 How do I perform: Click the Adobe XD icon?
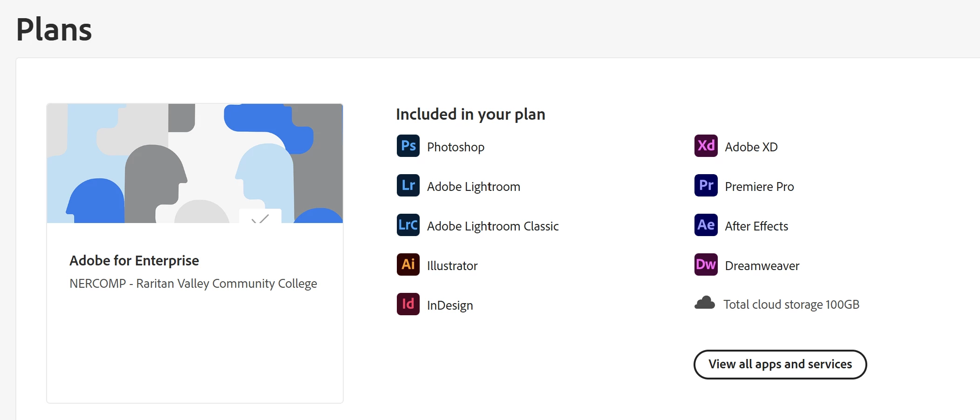pos(706,146)
